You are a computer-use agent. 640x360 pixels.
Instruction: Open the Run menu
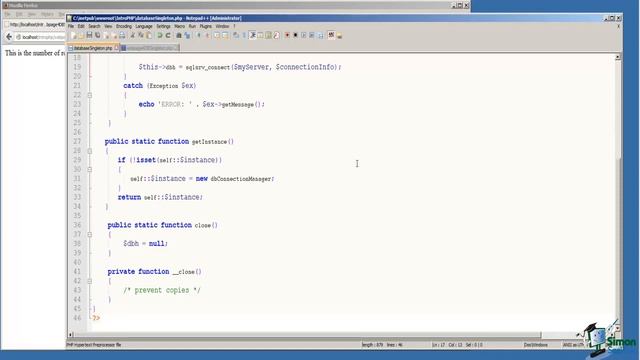coord(192,26)
